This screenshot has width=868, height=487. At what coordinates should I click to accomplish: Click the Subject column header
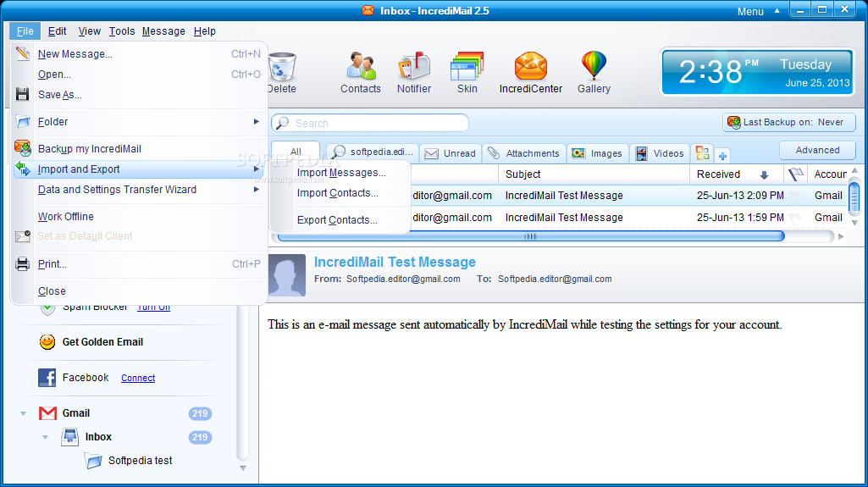[x=594, y=174]
